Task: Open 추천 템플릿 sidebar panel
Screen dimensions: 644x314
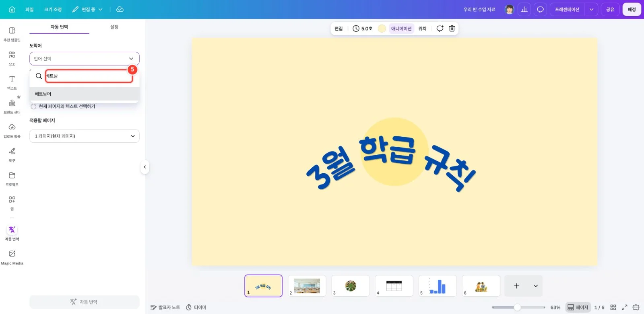Action: pos(12,34)
